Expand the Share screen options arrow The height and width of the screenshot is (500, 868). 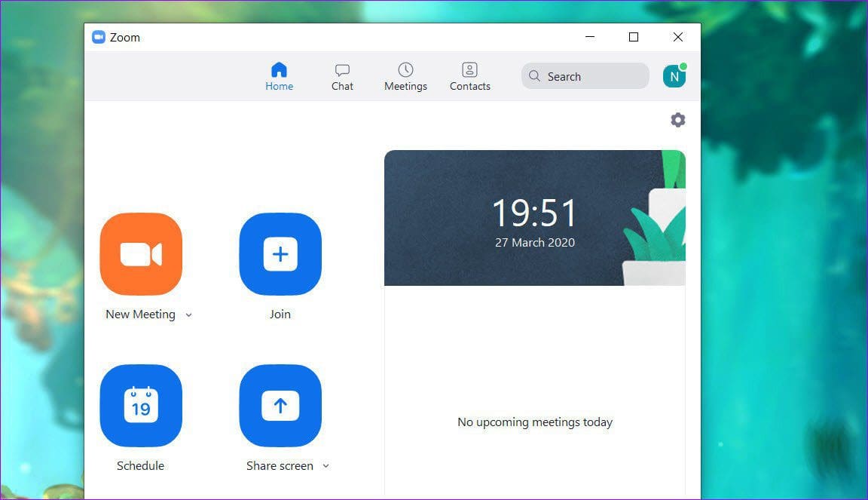(326, 466)
